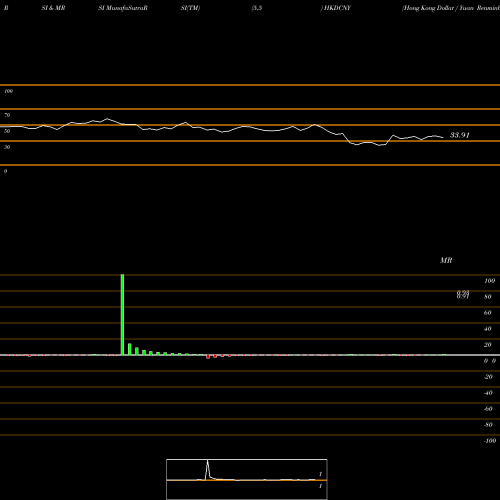Click the MR label above the lower chart
Image resolution: width=500 pixels, height=500 pixels.
click(446, 260)
